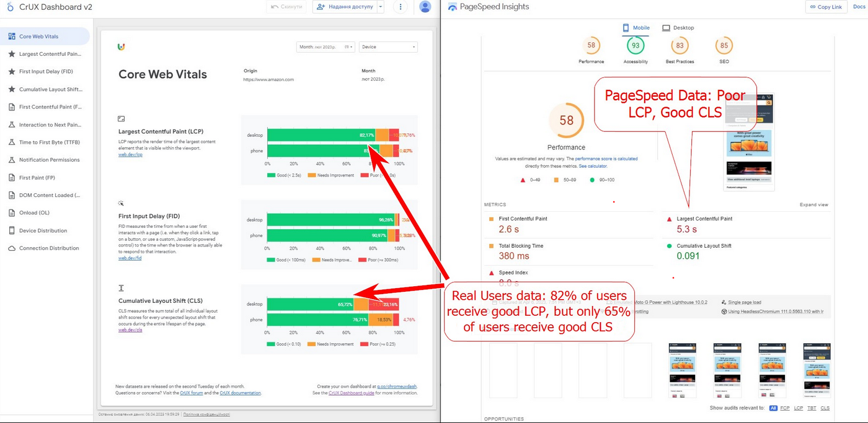The image size is (868, 423).
Task: Open the user account avatar
Action: pos(425,7)
